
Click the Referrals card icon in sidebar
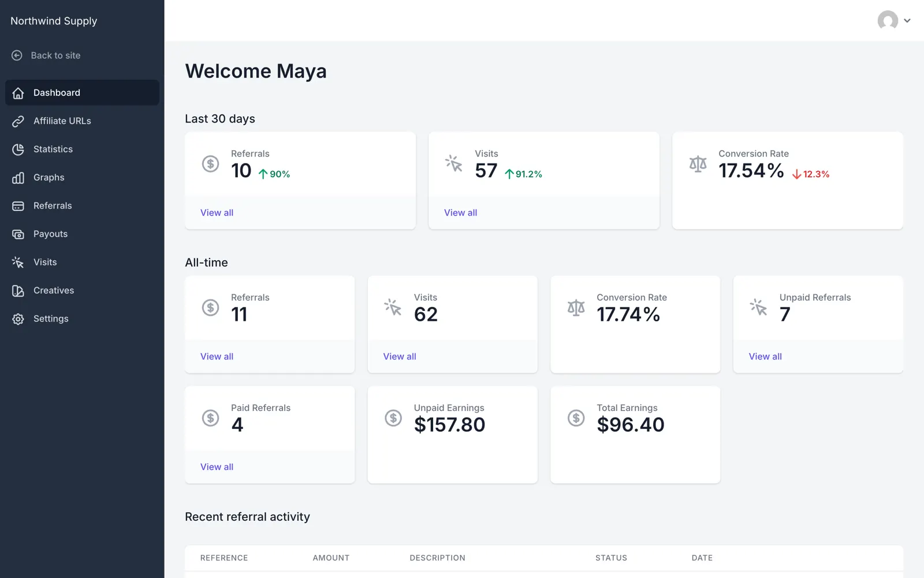18,206
